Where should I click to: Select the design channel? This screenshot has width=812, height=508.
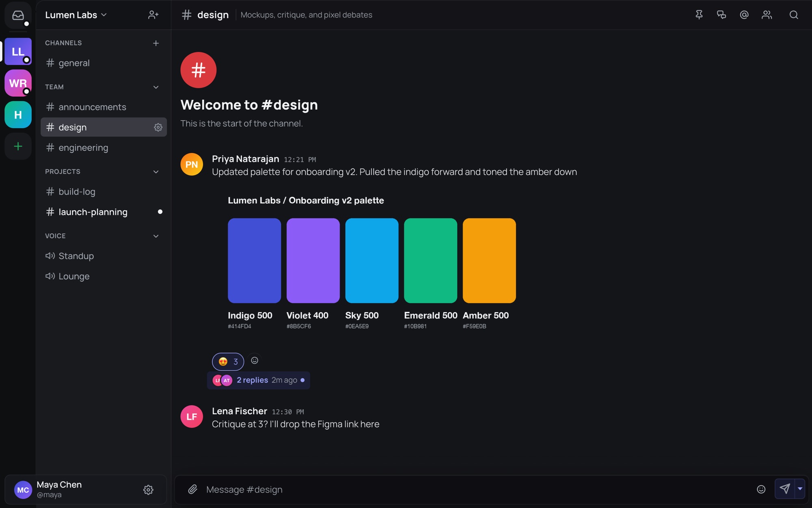[104, 127]
